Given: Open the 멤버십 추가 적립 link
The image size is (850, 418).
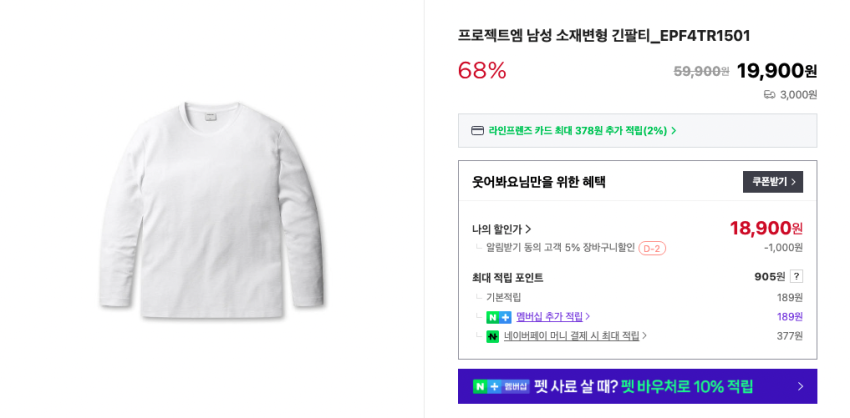Looking at the screenshot, I should (x=549, y=317).
